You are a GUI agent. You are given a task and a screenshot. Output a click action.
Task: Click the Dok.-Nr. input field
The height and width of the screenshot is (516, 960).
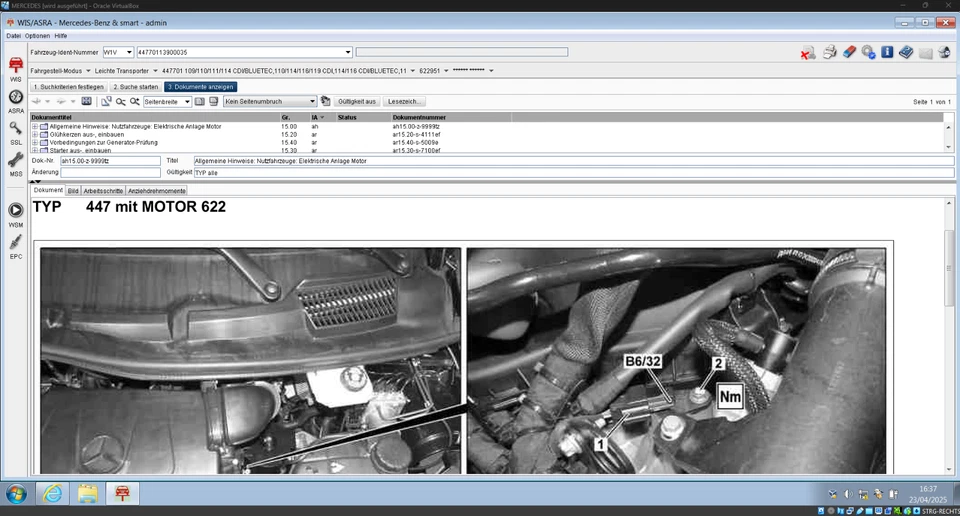[110, 161]
